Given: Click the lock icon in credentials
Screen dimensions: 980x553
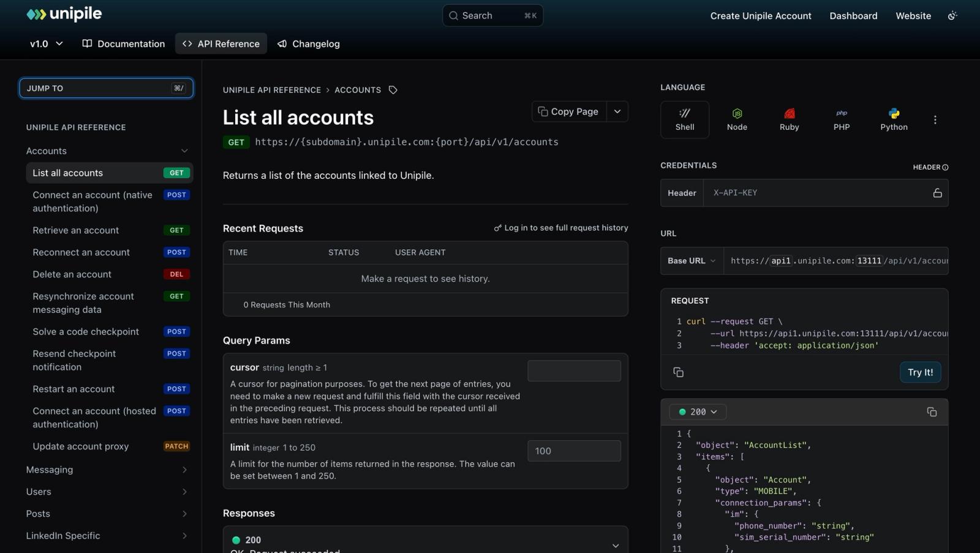Looking at the screenshot, I should pos(937,193).
